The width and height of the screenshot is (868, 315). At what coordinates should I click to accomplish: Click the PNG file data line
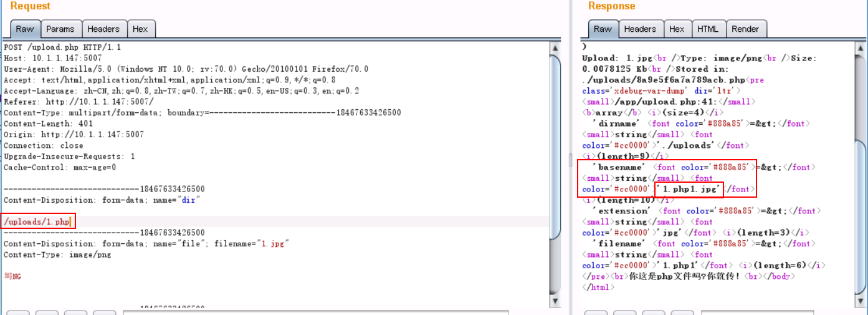click(x=12, y=276)
